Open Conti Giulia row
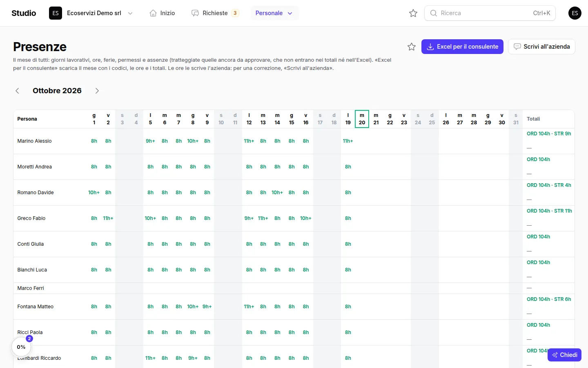This screenshot has height=368, width=588. click(294, 244)
